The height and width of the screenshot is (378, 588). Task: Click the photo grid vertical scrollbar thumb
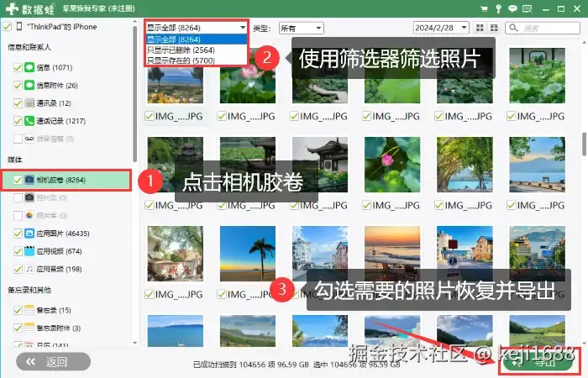[585, 144]
